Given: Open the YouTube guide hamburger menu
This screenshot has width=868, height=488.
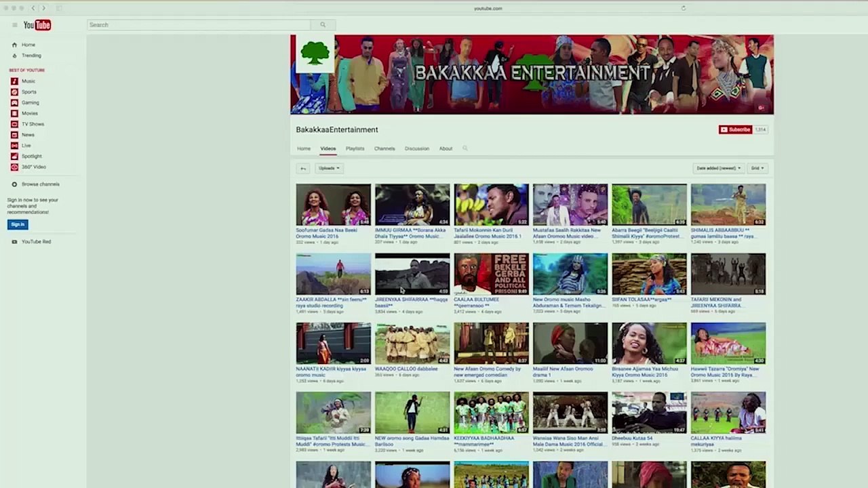Looking at the screenshot, I should pos(14,25).
